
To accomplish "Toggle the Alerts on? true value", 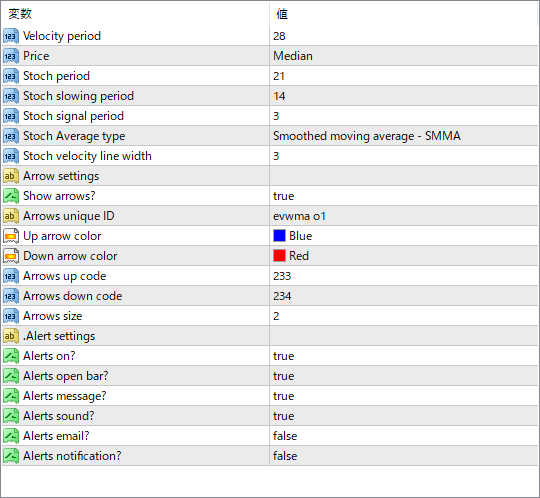I will (x=404, y=356).
